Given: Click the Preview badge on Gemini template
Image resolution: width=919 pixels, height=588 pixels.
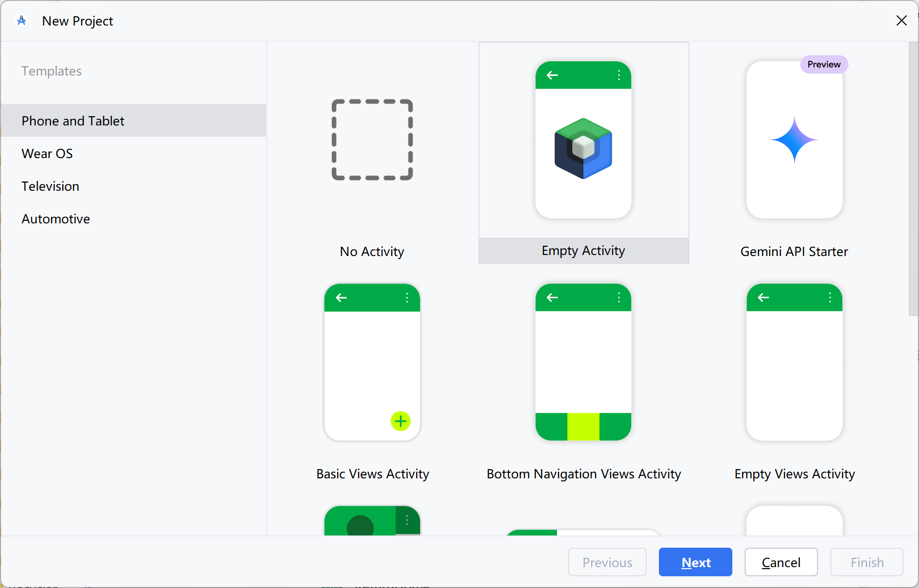Looking at the screenshot, I should (x=824, y=64).
